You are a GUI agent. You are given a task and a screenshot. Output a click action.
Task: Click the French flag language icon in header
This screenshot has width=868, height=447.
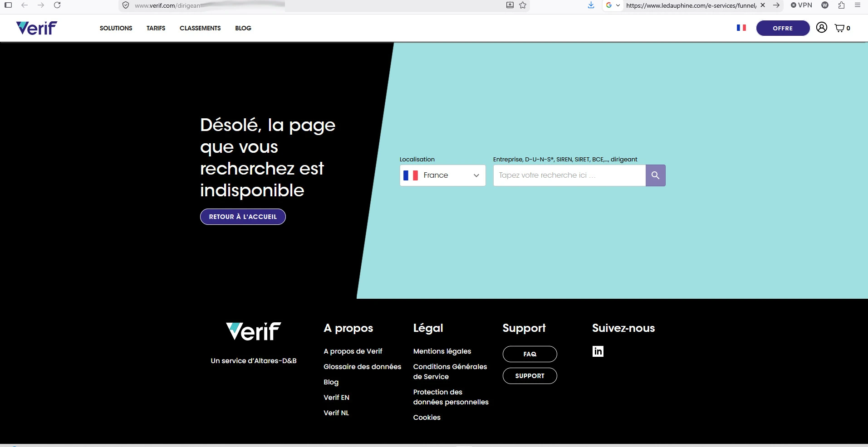(741, 28)
